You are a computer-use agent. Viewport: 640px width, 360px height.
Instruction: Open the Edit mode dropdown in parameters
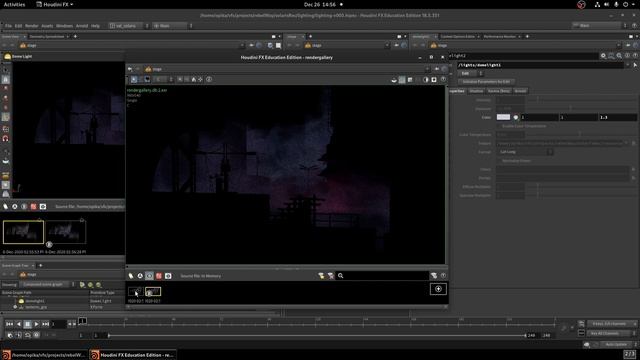[x=470, y=73]
